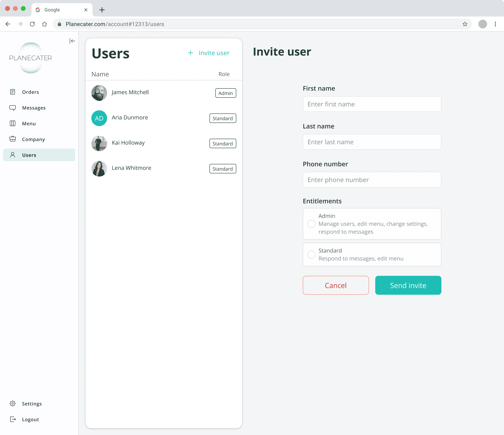Image resolution: width=504 pixels, height=435 pixels.
Task: Click the Settings gear icon
Action: (x=13, y=403)
